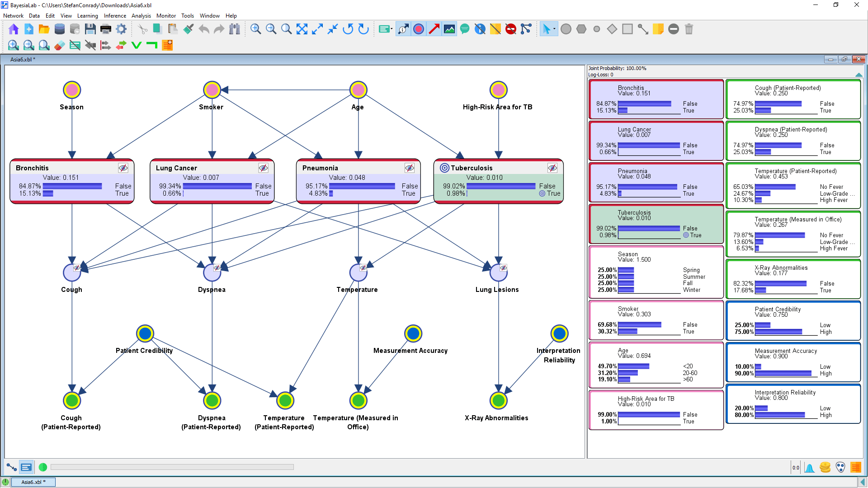This screenshot has width=868, height=488.
Task: Collapse the monitor panel with teal arrow
Action: pos(859,75)
